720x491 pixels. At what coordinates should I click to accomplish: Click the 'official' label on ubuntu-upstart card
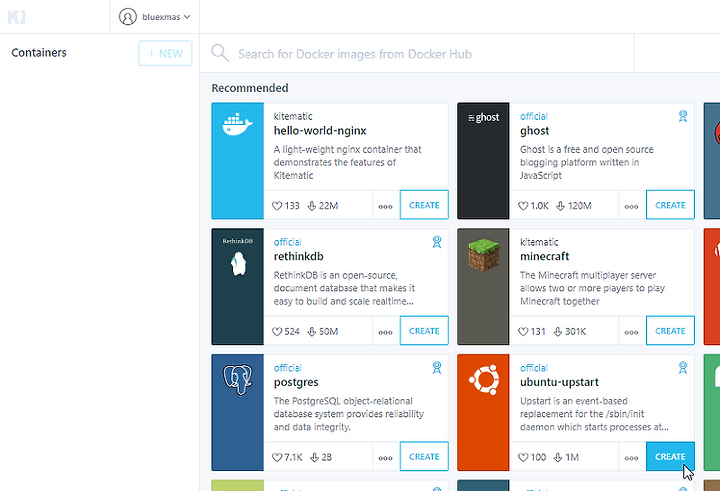coord(534,368)
